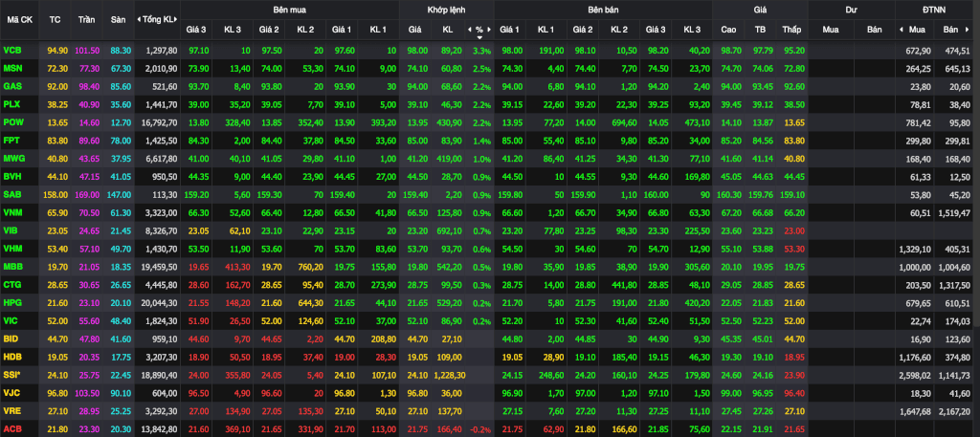980x437 pixels.
Task: Open the CTG stock symbol
Action: coord(12,285)
